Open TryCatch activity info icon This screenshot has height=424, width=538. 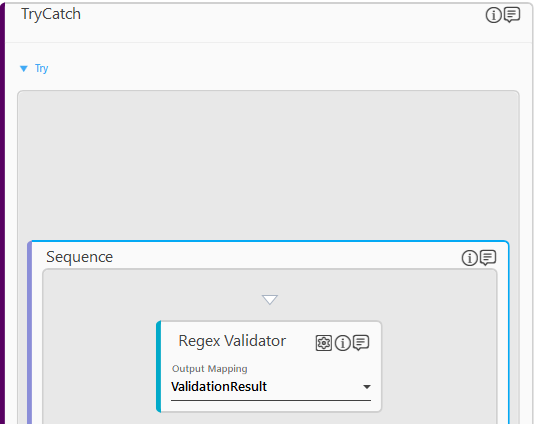(x=494, y=15)
